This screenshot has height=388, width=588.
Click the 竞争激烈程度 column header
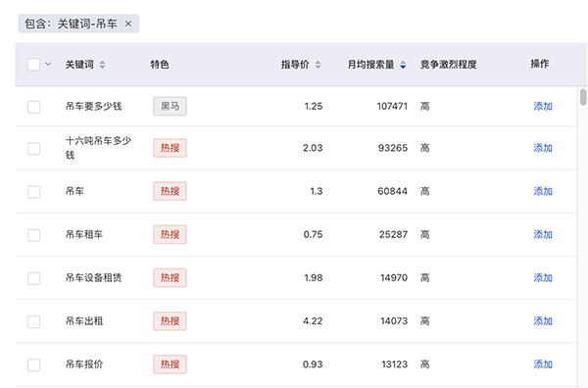[448, 65]
